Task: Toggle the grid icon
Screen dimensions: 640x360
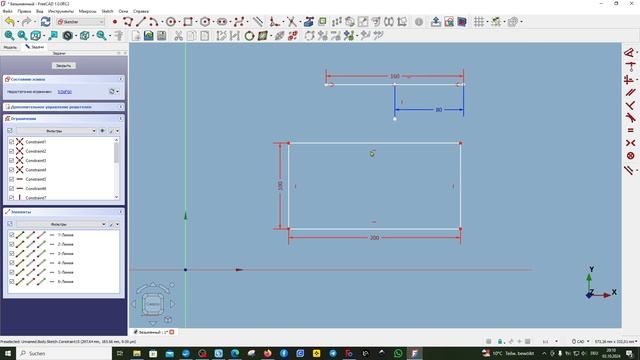Action: pyautogui.click(x=479, y=22)
